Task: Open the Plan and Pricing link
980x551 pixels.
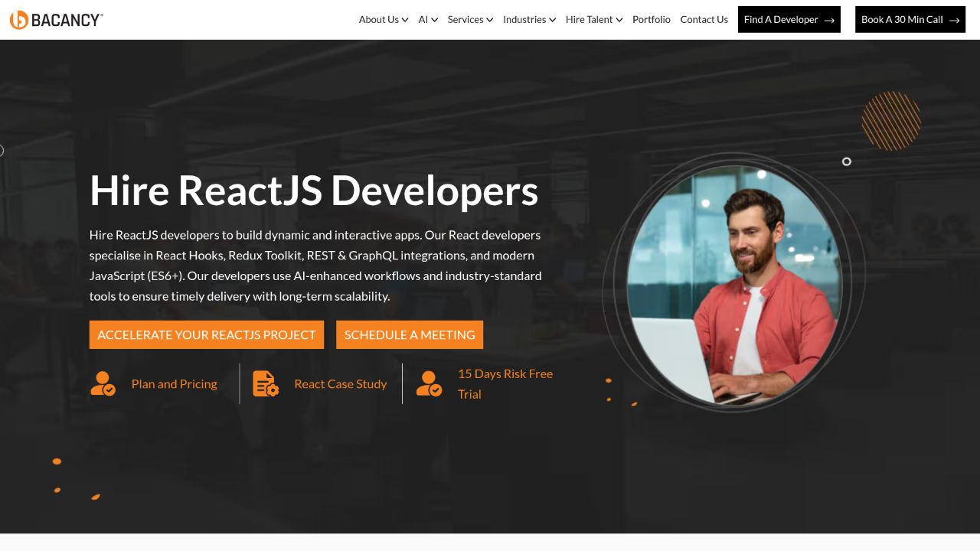Action: [x=174, y=384]
